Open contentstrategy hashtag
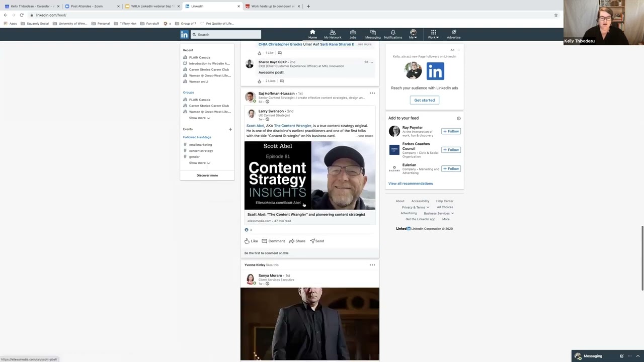 tap(201, 151)
